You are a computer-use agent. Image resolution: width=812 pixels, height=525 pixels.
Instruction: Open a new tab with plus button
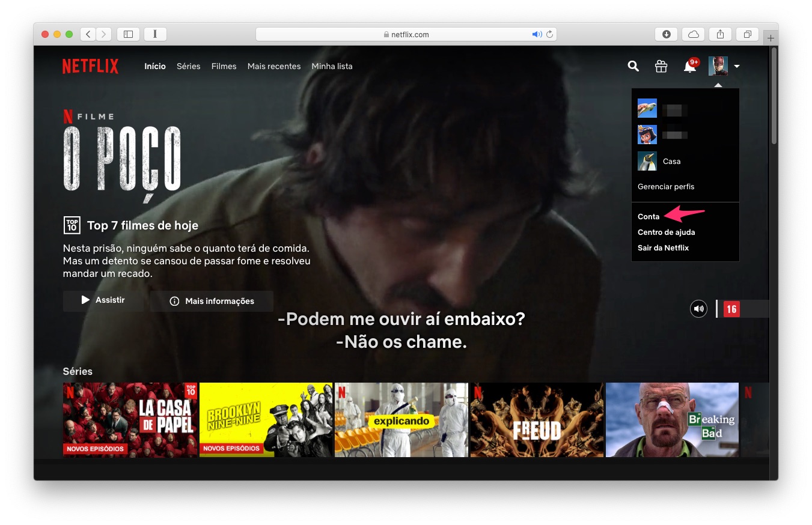click(x=770, y=38)
